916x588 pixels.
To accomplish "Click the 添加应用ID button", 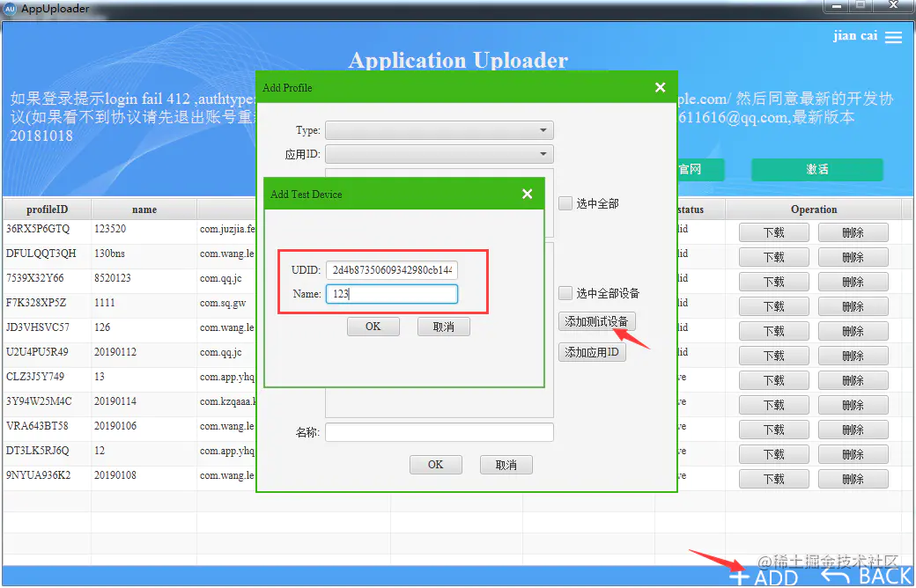I will pos(592,351).
